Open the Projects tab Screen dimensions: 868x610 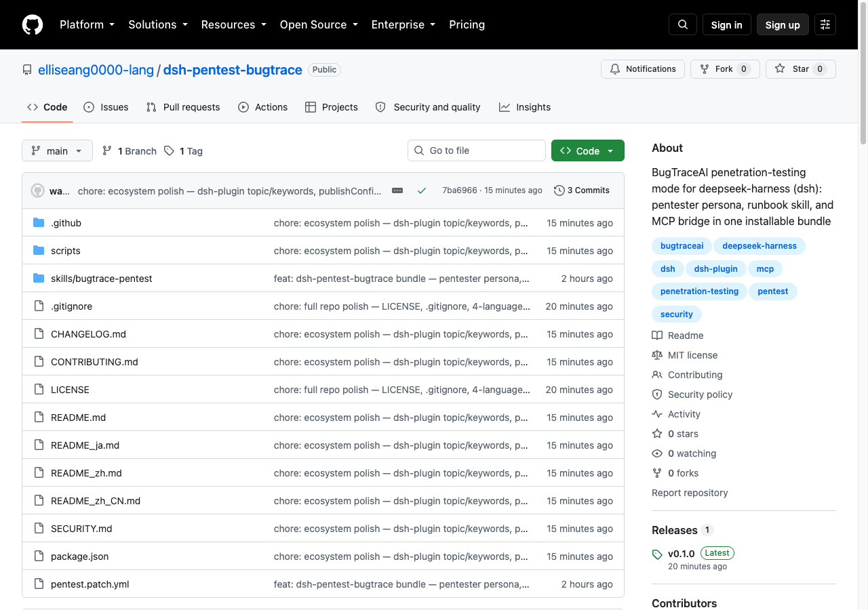pyautogui.click(x=332, y=107)
